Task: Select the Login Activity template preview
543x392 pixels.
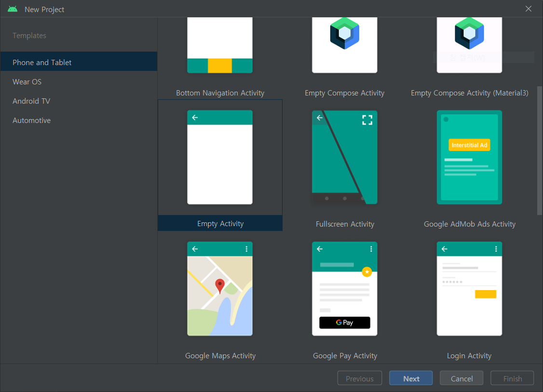Action: [469, 289]
